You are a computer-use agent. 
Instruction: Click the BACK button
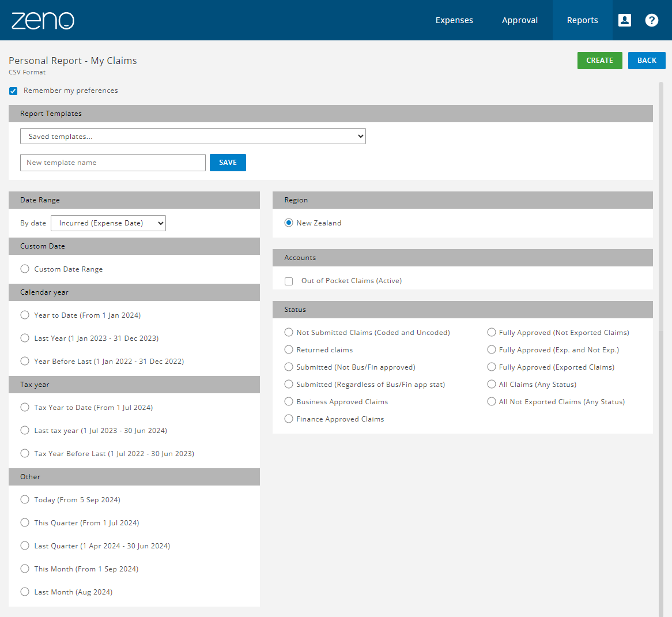(647, 61)
